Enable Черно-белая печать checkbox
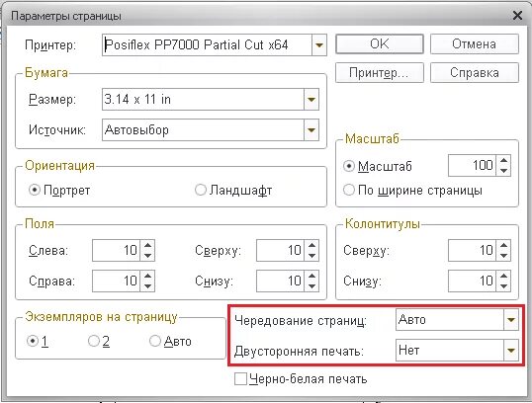Image resolution: width=532 pixels, height=403 pixels. coord(240,379)
